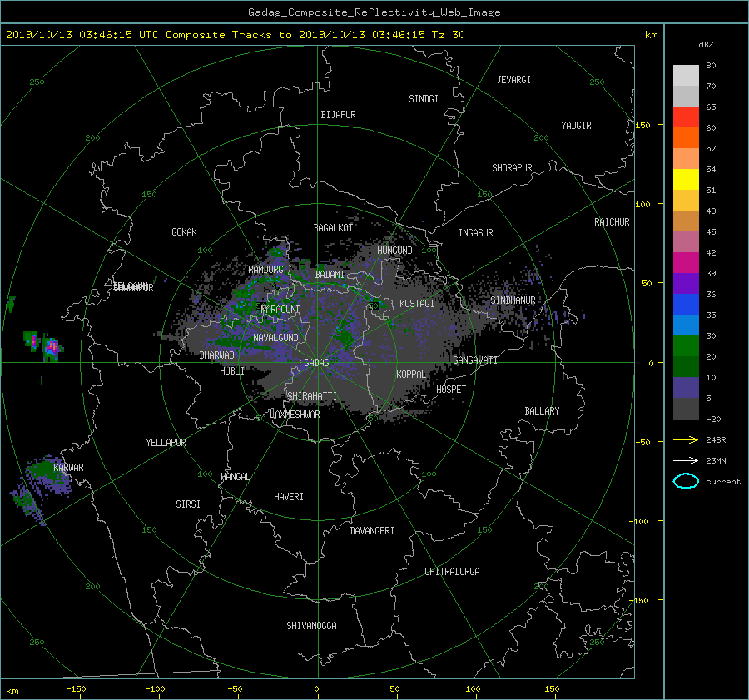Screen dimensions: 749x700
Task: Click the SIRSI city label
Action: [188, 504]
